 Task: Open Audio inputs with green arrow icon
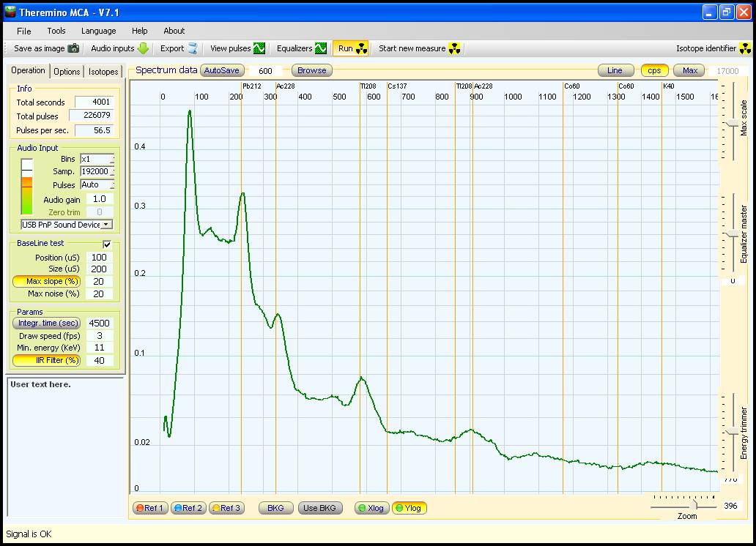point(143,48)
